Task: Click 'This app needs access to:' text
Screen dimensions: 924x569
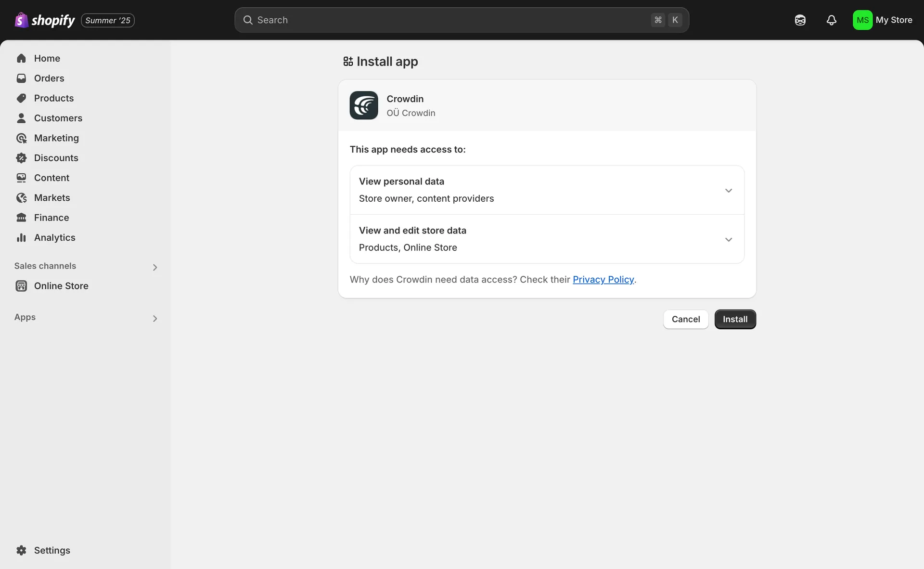Action: coord(408,150)
